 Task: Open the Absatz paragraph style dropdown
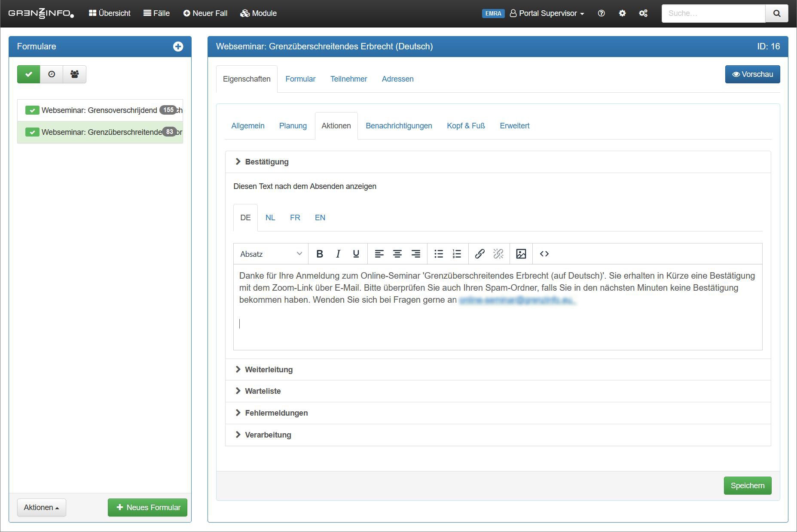point(271,254)
